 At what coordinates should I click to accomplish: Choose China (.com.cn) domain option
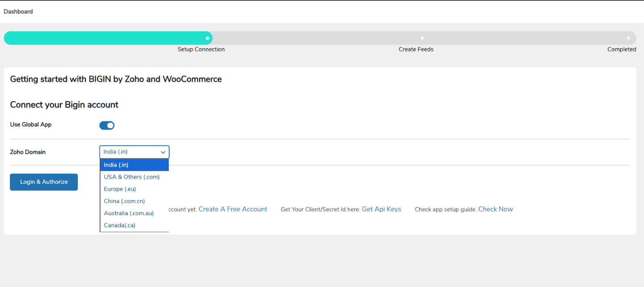coord(124,201)
